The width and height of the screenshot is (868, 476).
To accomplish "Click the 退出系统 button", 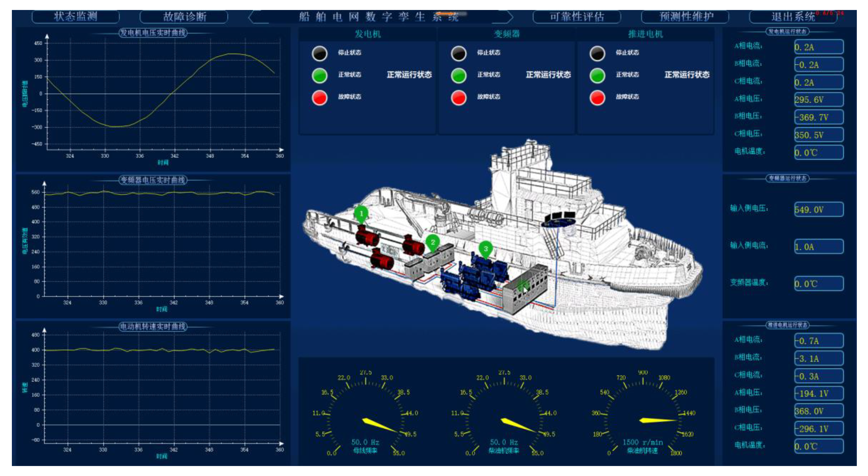I will 793,17.
